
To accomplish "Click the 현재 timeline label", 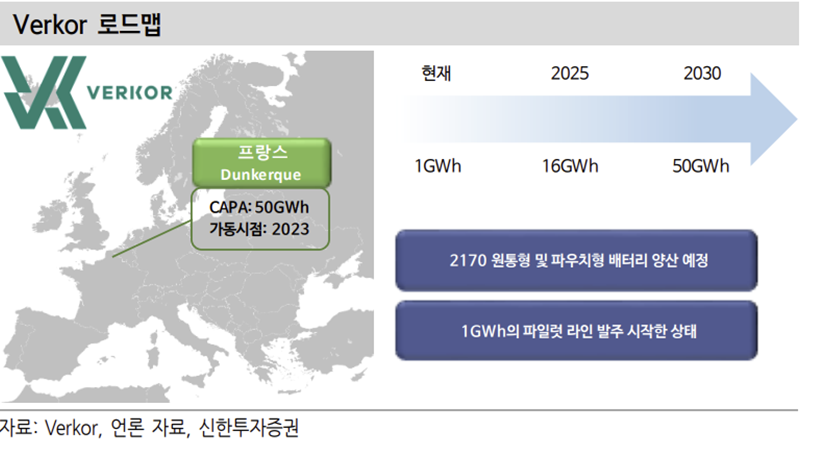I will (436, 73).
